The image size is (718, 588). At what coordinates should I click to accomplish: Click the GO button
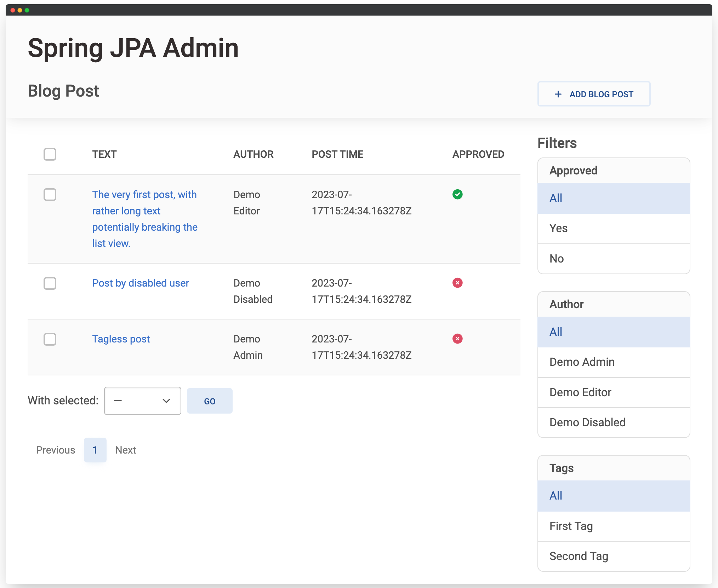pos(210,401)
